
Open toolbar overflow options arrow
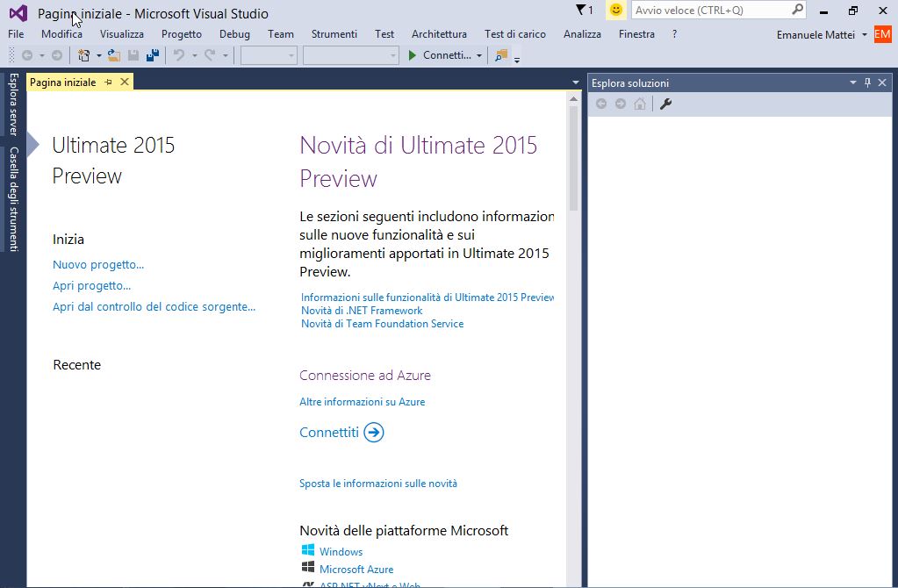(516, 59)
